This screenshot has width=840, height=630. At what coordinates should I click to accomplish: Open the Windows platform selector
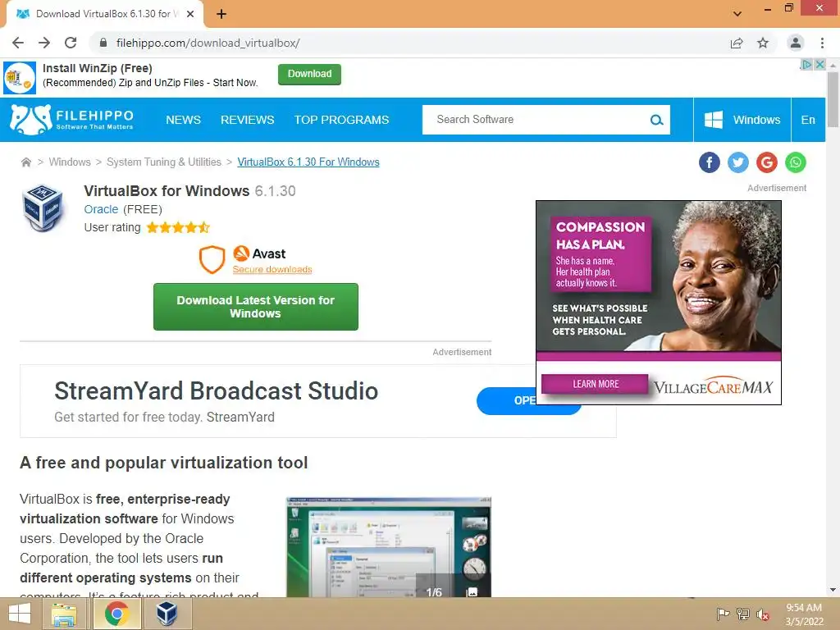pos(742,120)
